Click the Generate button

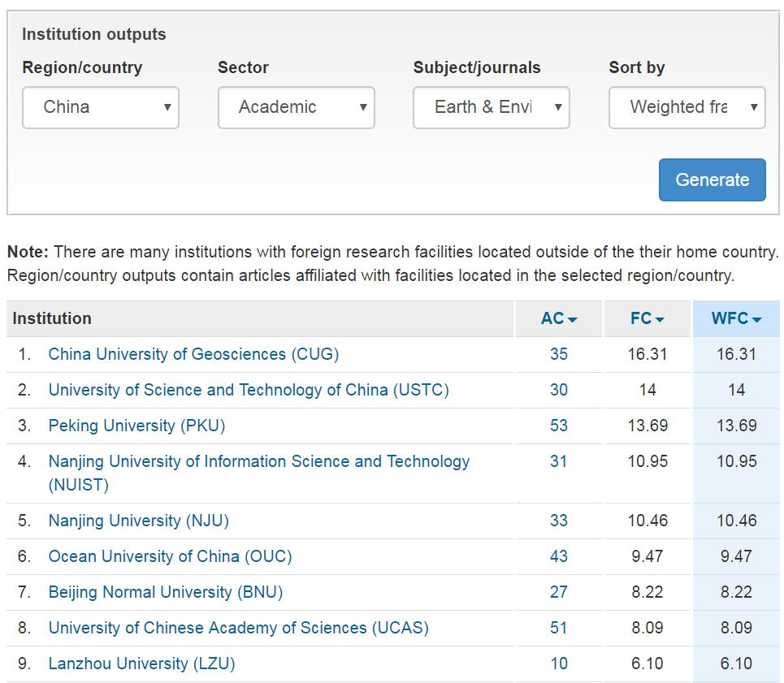[x=712, y=179]
